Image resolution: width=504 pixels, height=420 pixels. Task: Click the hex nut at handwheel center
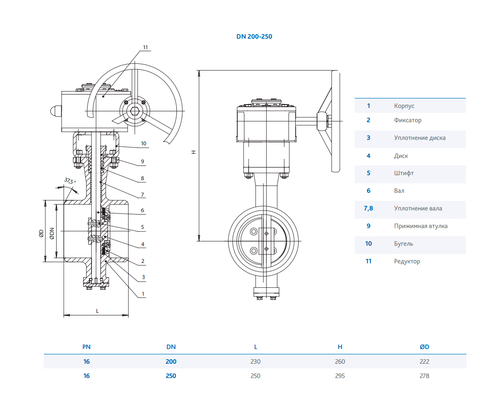[134, 111]
